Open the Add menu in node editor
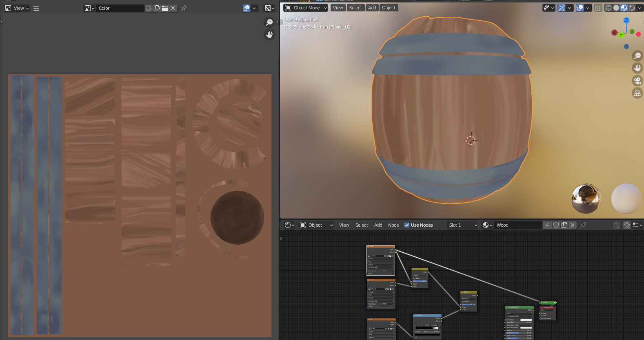 click(378, 225)
